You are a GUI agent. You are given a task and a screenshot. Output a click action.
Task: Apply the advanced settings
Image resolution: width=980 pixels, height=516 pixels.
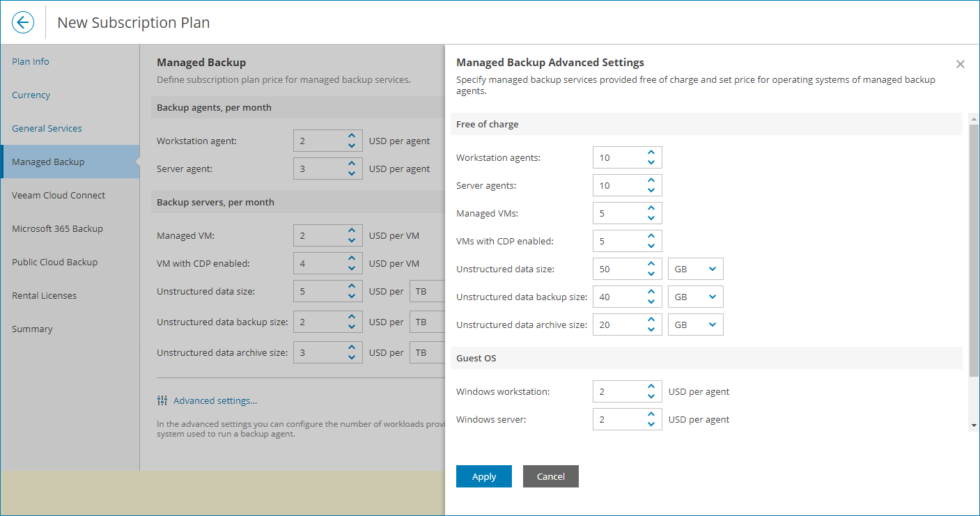[x=484, y=476]
